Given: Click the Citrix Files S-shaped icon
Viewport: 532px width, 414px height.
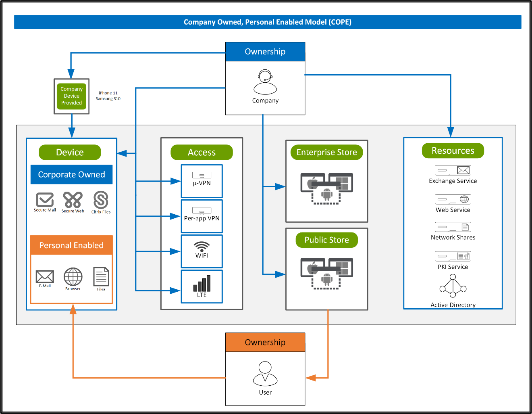Looking at the screenshot, I should (x=101, y=200).
